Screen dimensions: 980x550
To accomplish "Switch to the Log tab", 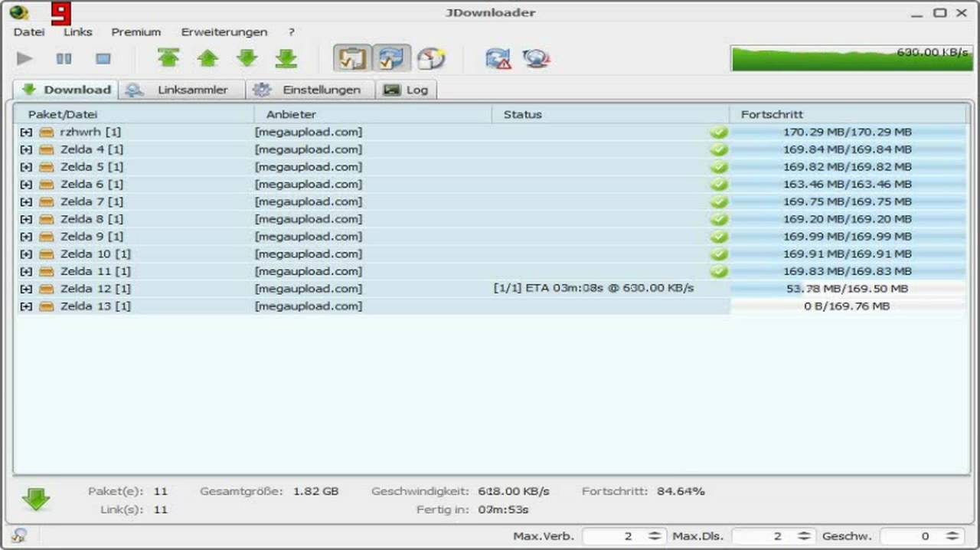I will pyautogui.click(x=406, y=90).
